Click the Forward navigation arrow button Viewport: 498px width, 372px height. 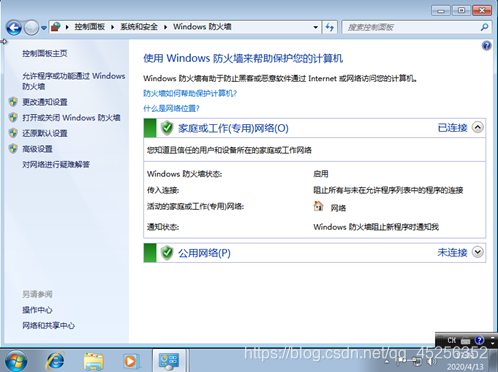pos(31,28)
